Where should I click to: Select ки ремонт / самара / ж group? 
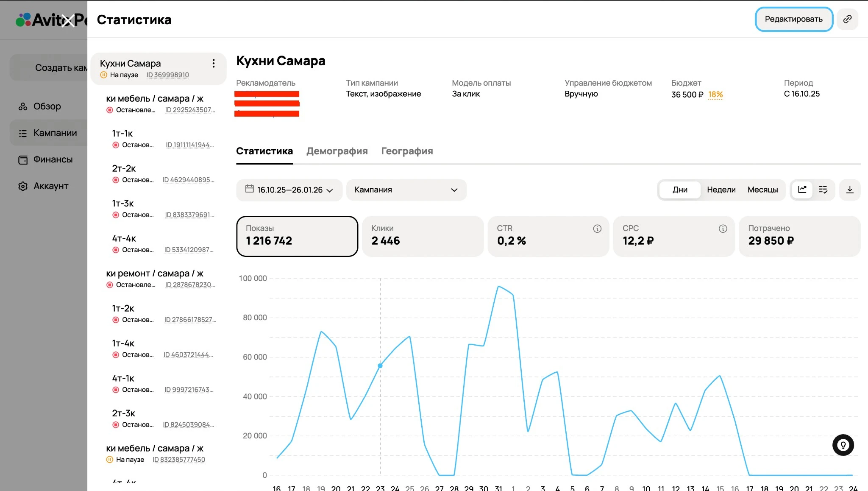155,273
